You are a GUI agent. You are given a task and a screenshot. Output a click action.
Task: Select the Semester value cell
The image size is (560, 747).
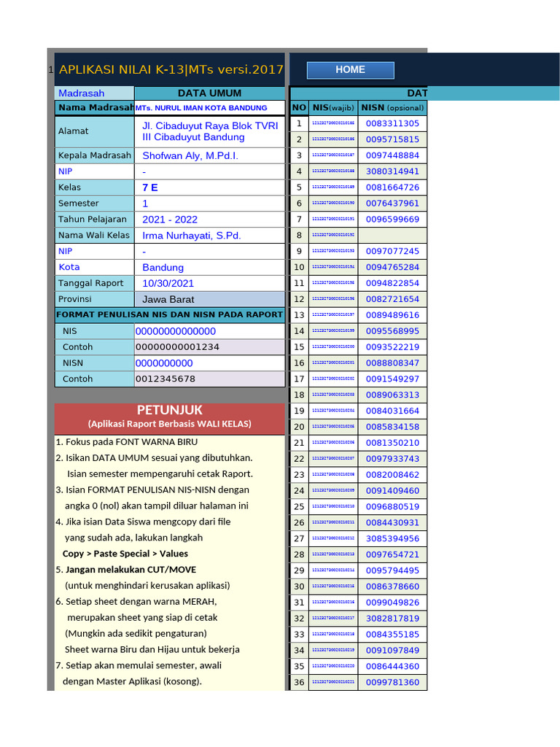tap(209, 204)
